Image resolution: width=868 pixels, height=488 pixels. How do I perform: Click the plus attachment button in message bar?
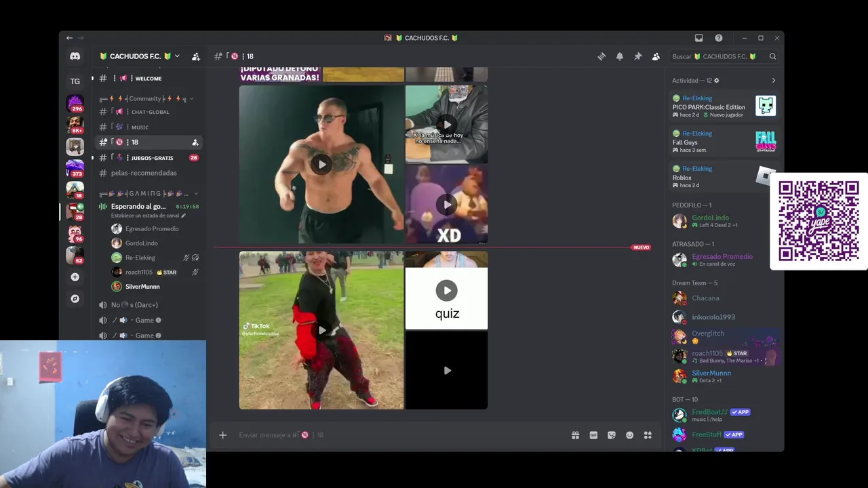pos(222,435)
